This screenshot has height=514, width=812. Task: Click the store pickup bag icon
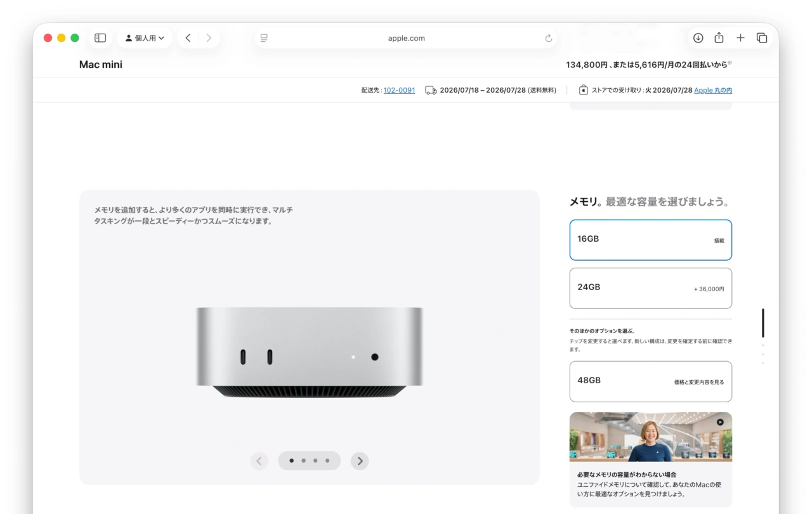click(584, 90)
